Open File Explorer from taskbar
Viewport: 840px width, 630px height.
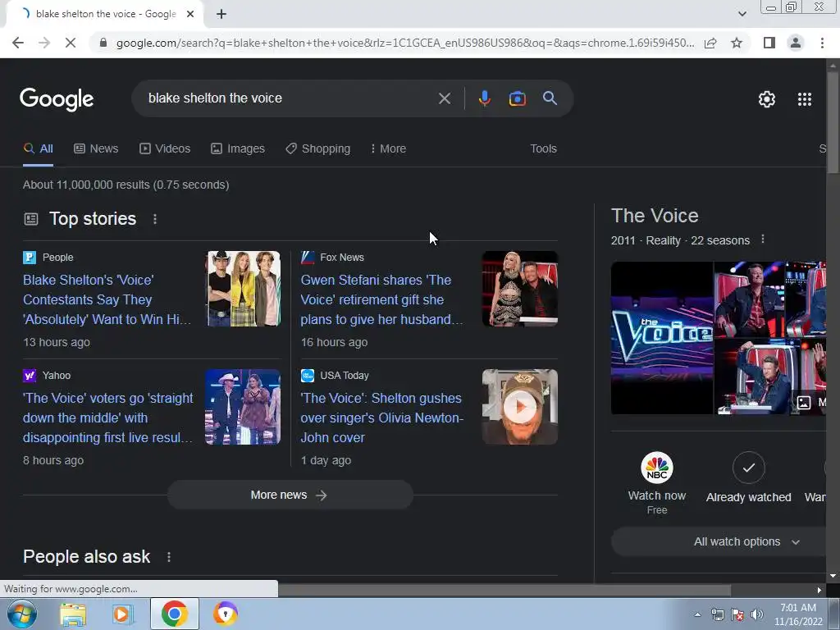point(73,614)
